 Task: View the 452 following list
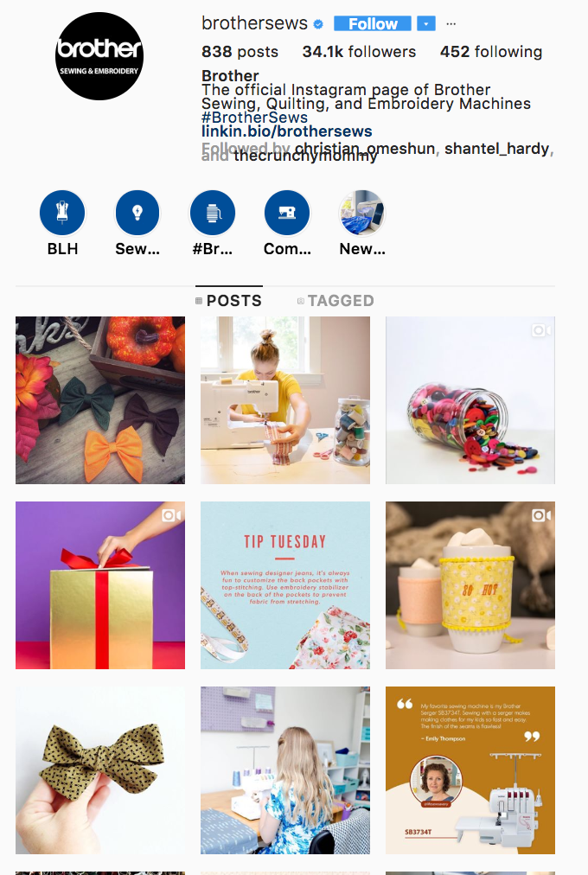[491, 52]
